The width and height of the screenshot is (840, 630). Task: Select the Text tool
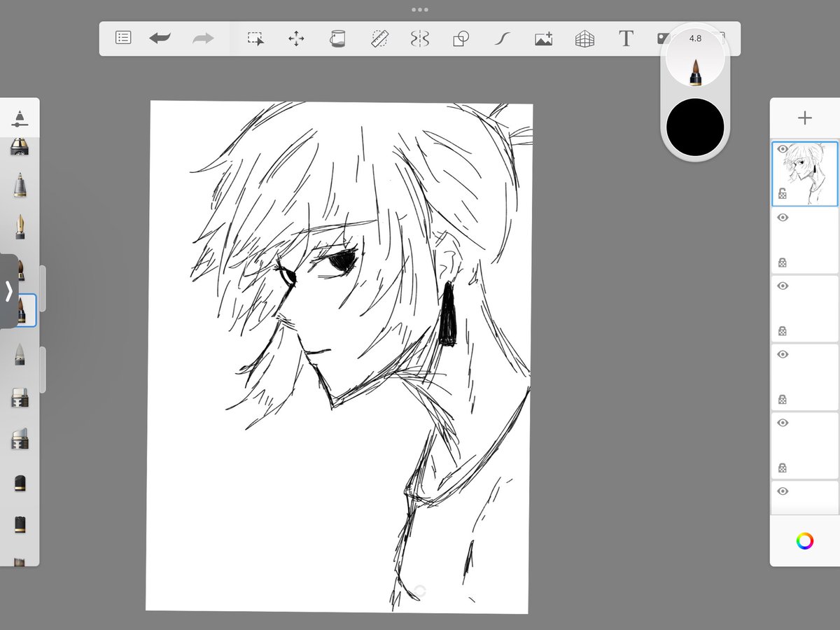click(626, 38)
